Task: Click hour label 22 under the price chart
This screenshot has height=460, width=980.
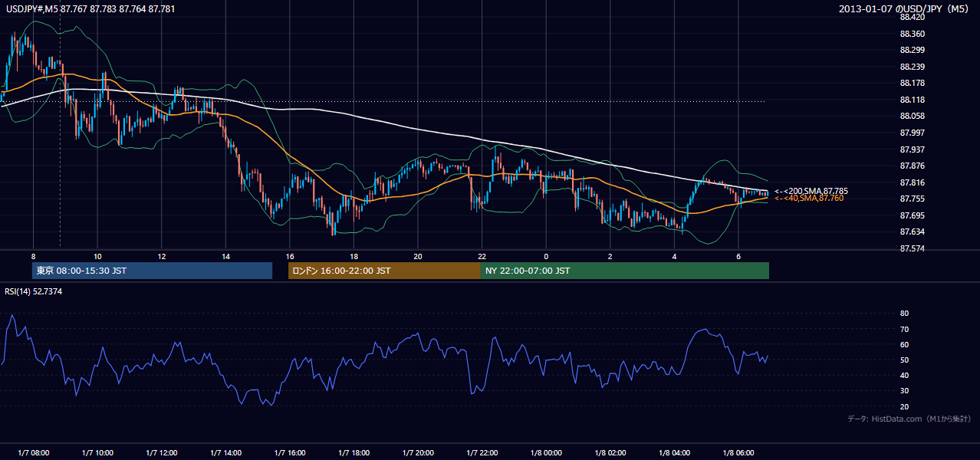Action: coord(482,256)
